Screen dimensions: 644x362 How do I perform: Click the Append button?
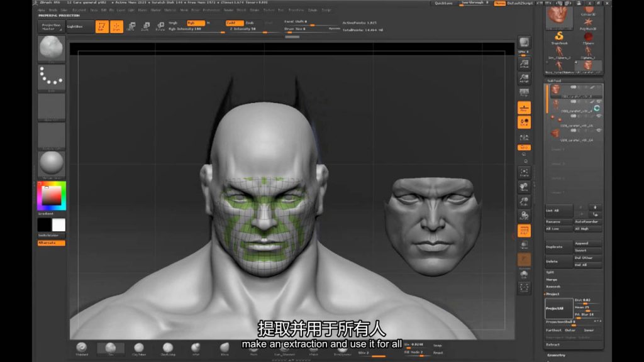tap(588, 243)
